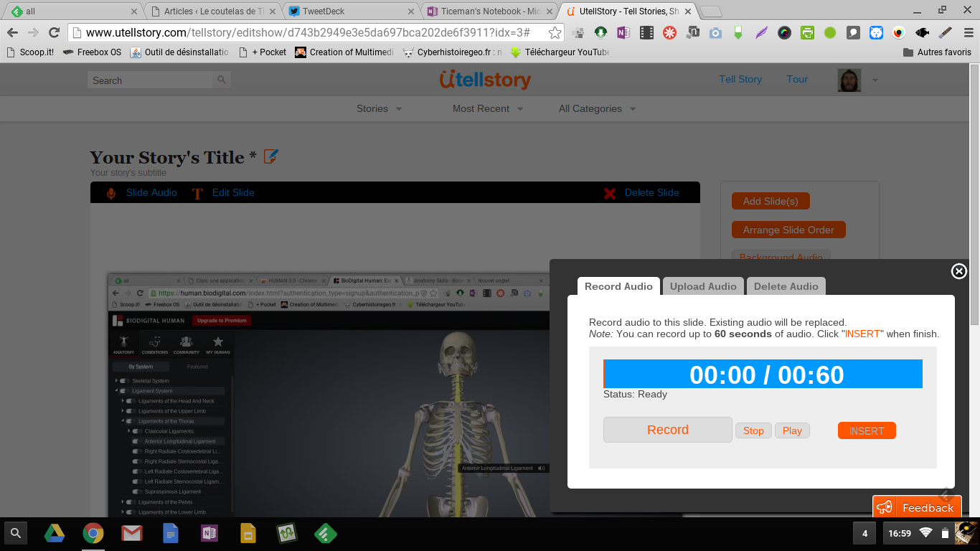Reload the page

(x=54, y=32)
